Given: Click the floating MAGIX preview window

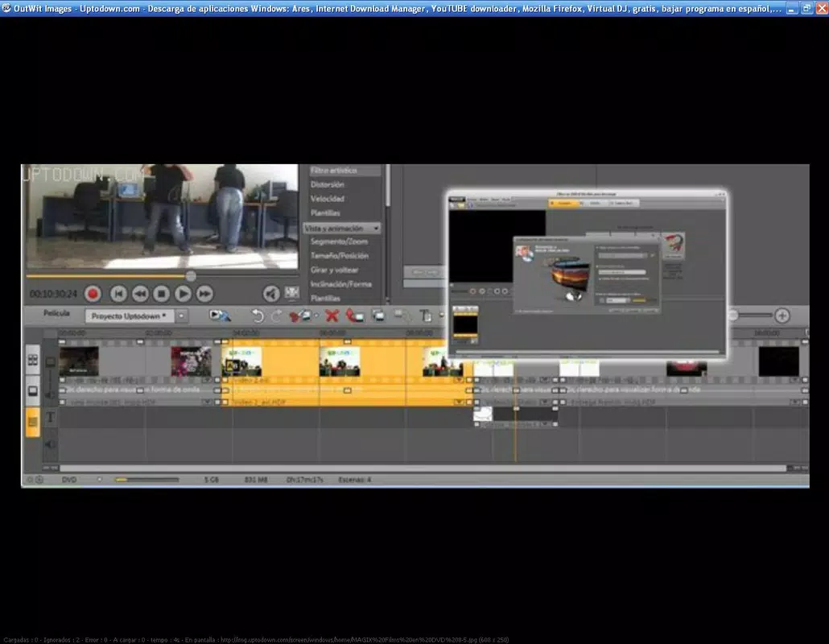Looking at the screenshot, I should click(x=587, y=274).
